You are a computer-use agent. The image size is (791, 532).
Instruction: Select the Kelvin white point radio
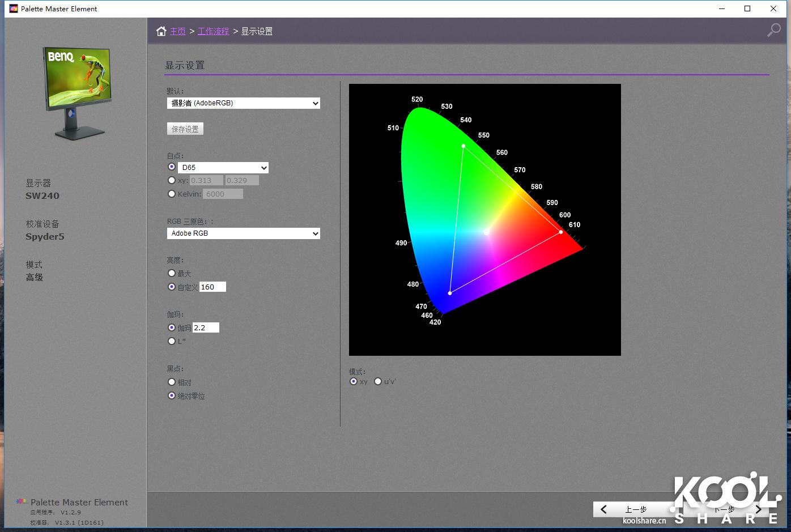(x=172, y=194)
